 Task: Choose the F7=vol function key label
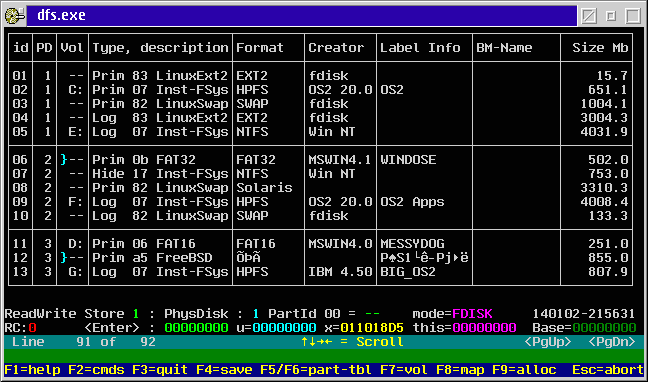[404, 370]
